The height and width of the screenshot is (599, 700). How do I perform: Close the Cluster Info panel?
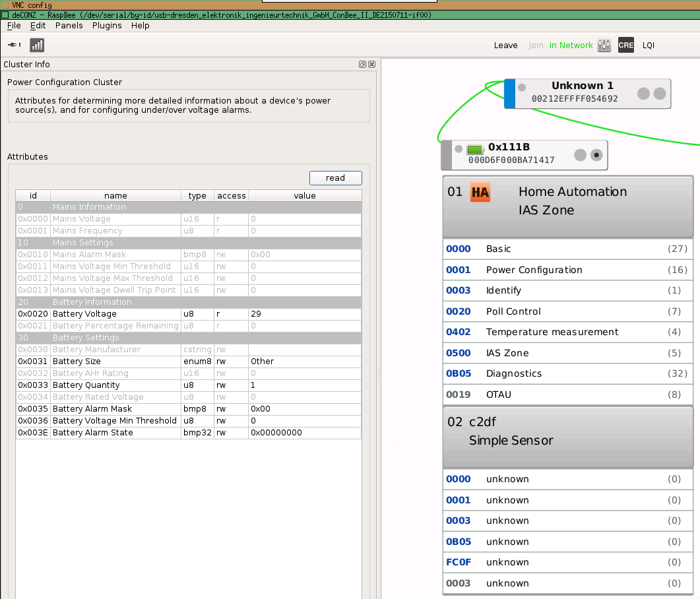372,64
